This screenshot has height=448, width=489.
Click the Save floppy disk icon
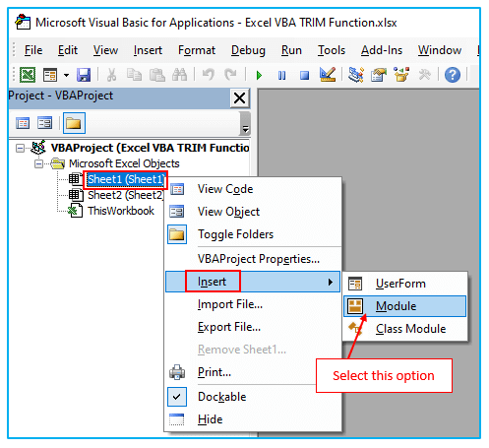(84, 75)
